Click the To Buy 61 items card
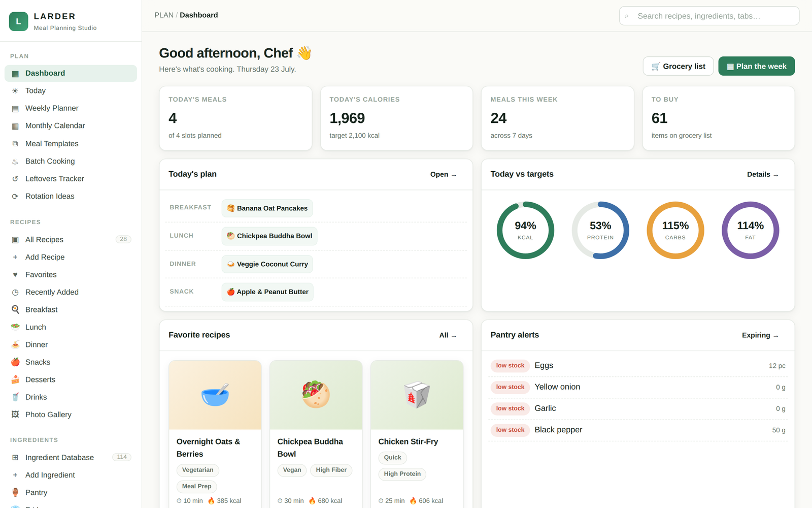Image resolution: width=812 pixels, height=508 pixels. point(719,118)
